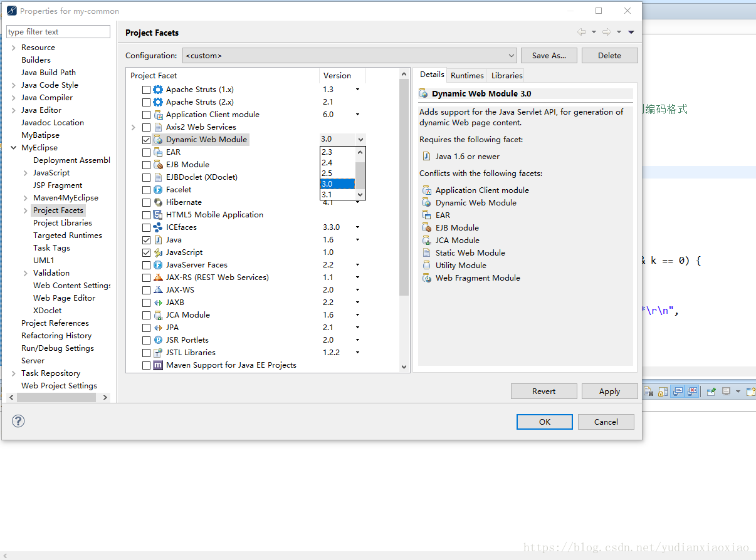Click the back navigation arrow in dialog header
The width and height of the screenshot is (756, 560).
[x=582, y=32]
